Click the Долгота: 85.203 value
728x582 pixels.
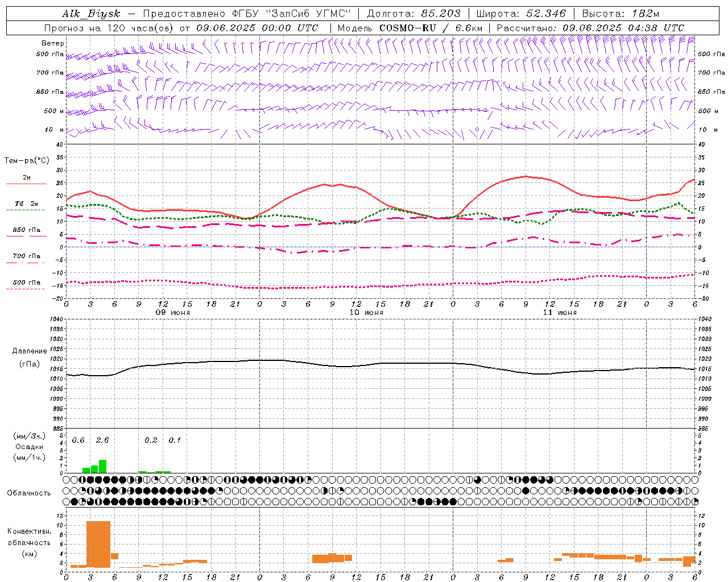pos(413,14)
